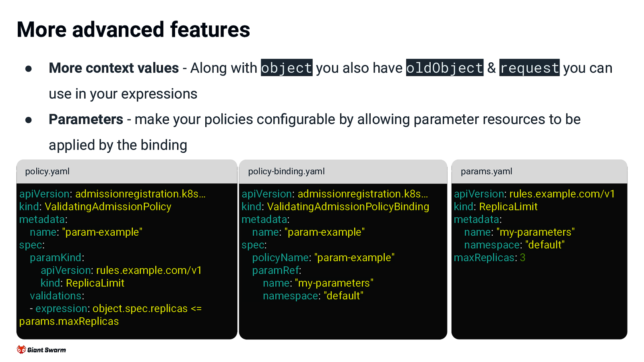Click "apiVersion: admissionregistration.k8s…" in policy.yaml
Viewport: 644px width, 362px height.
113,194
